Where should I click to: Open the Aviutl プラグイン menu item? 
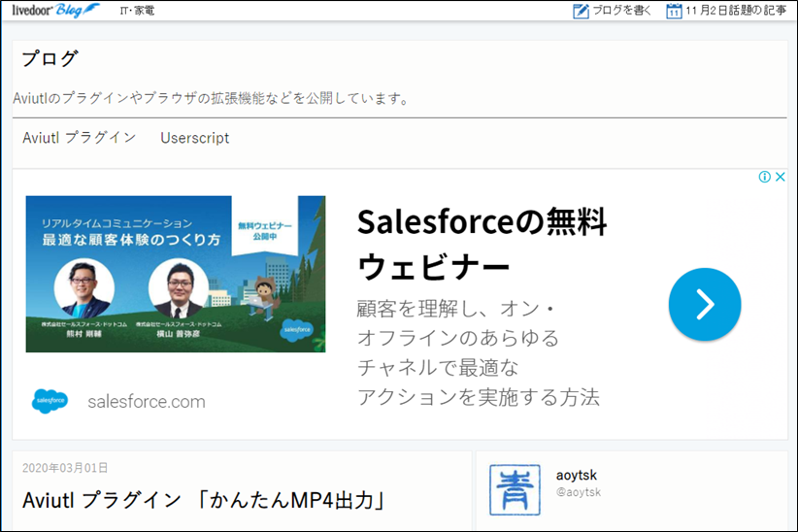(80, 138)
